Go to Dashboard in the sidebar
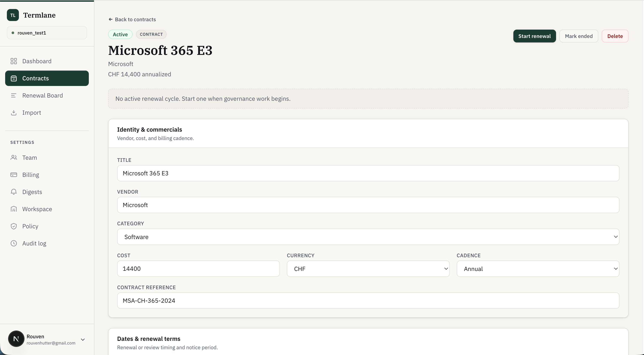 click(x=47, y=61)
